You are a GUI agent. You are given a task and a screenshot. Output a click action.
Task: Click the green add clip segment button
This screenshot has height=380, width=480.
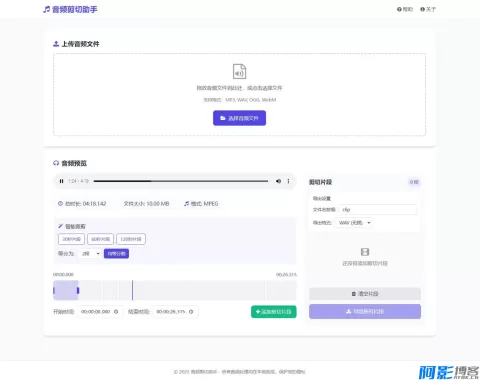[274, 312]
